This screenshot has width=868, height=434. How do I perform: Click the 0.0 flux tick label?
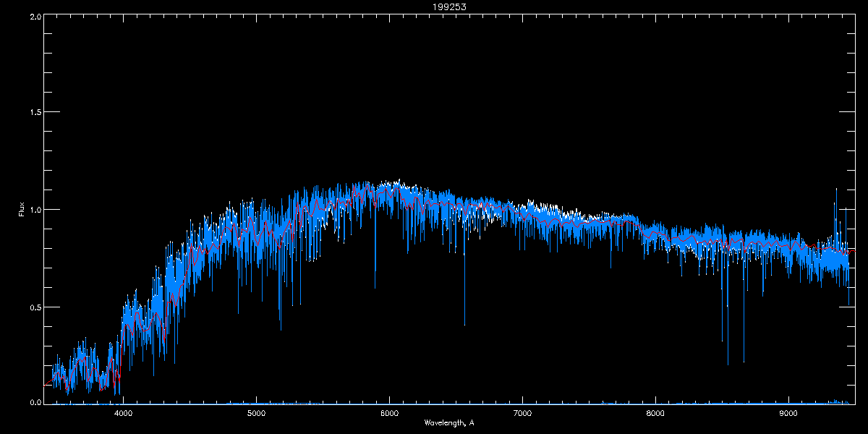click(x=33, y=403)
